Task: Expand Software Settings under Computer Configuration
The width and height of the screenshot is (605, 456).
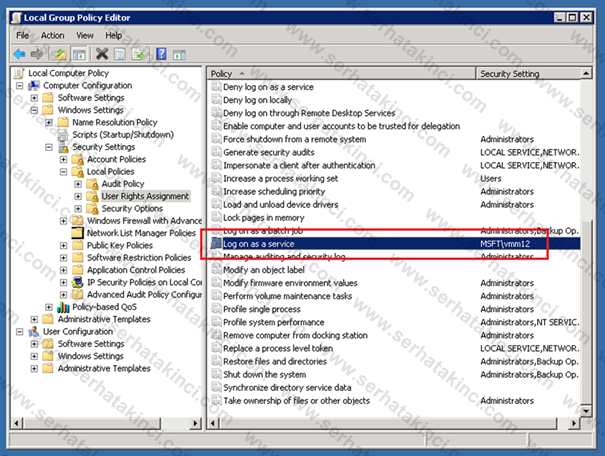Action: click(x=34, y=98)
